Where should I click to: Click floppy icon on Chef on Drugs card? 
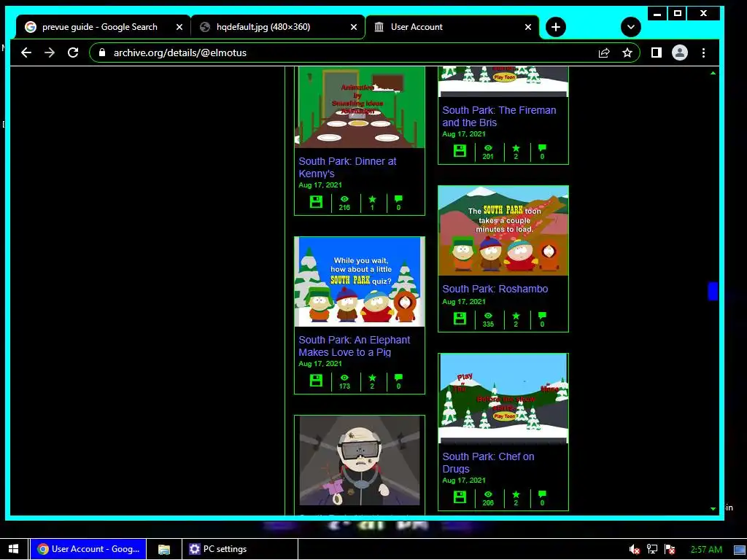click(x=460, y=497)
